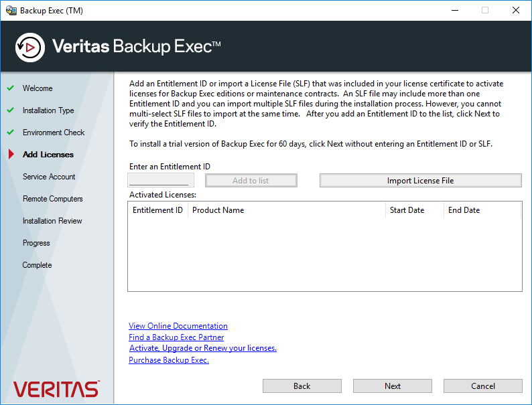Screen dimensions: 532x405
Task: Select the Welcome step
Action: coord(38,88)
